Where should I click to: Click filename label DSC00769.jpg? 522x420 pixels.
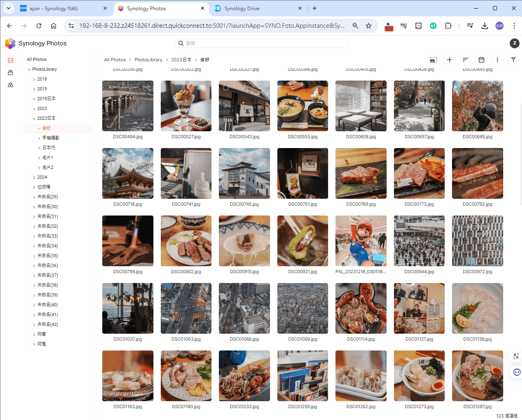pyautogui.click(x=361, y=204)
